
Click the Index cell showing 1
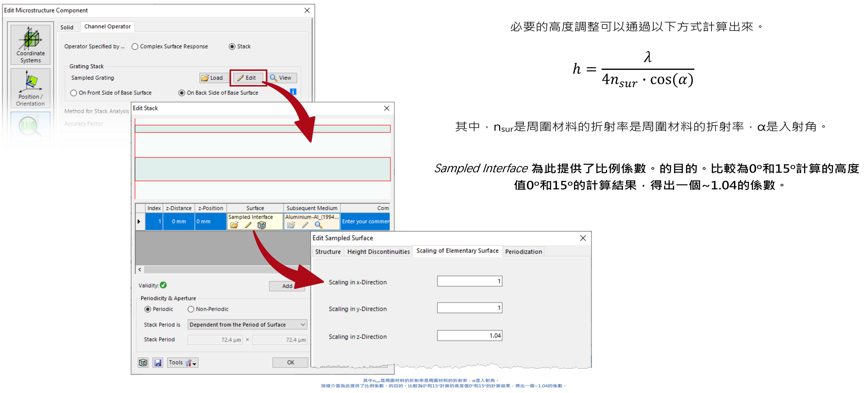tap(154, 221)
